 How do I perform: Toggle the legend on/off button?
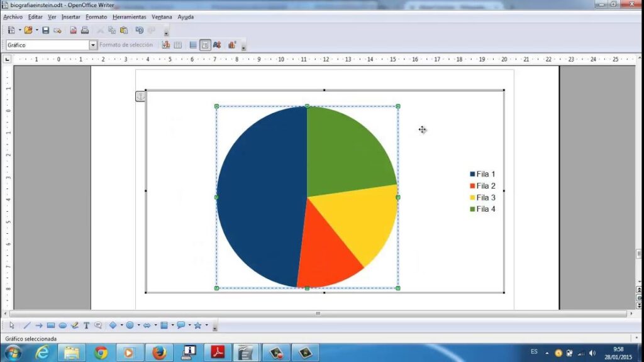(205, 45)
